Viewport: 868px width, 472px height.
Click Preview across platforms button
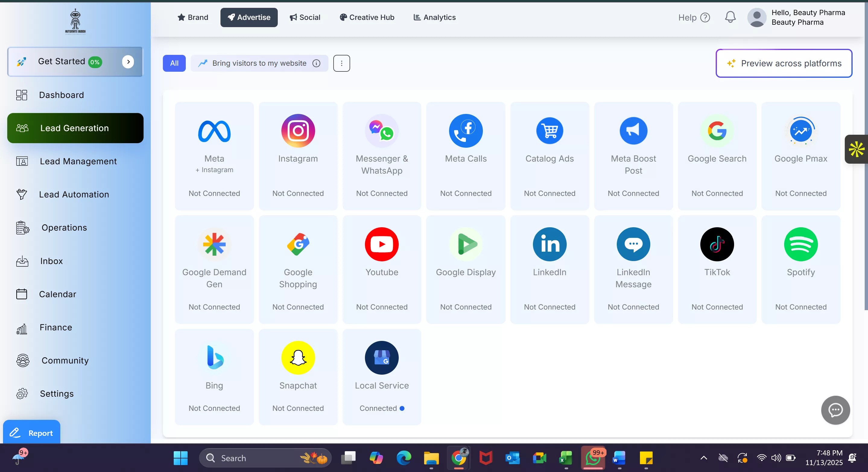(x=784, y=63)
